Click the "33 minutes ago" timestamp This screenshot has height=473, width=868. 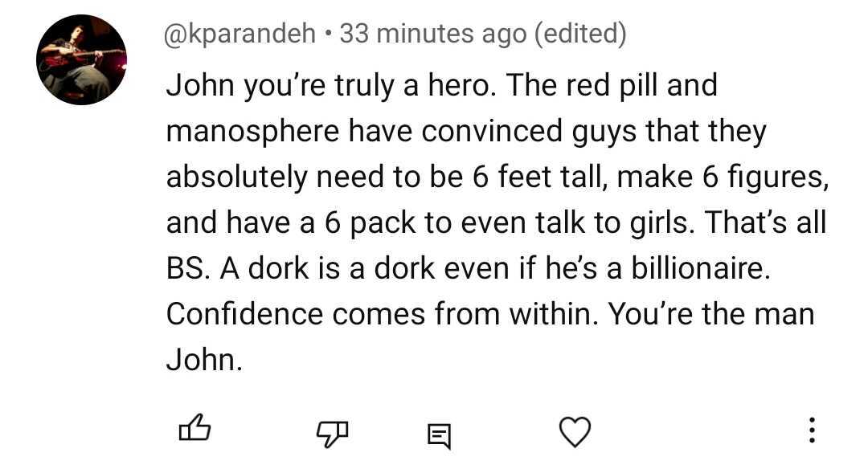tap(432, 34)
